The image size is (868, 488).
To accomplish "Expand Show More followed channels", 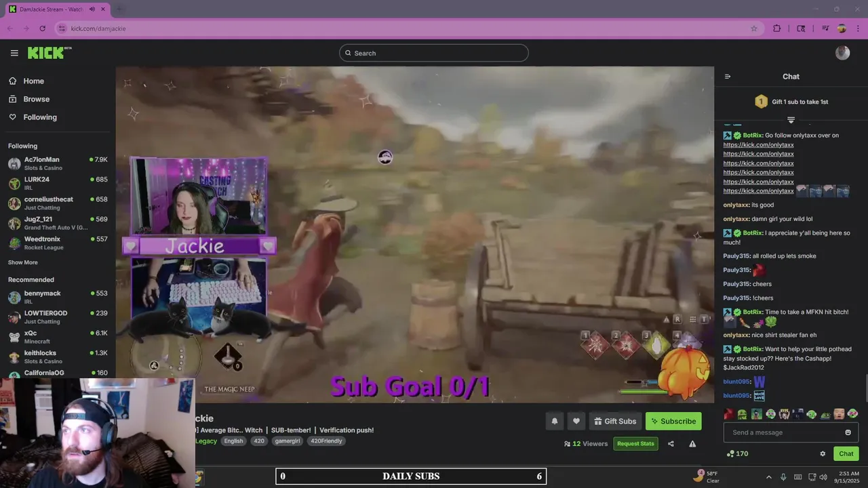I will pos(23,262).
